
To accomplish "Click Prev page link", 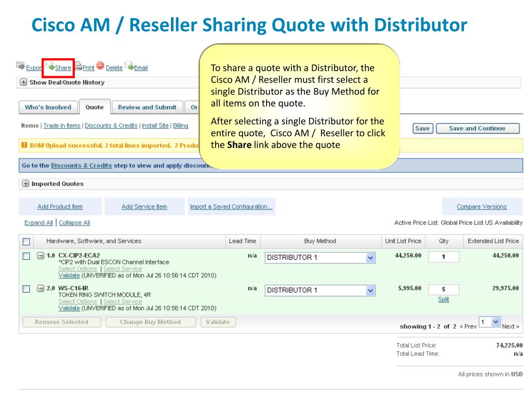I will click(468, 326).
